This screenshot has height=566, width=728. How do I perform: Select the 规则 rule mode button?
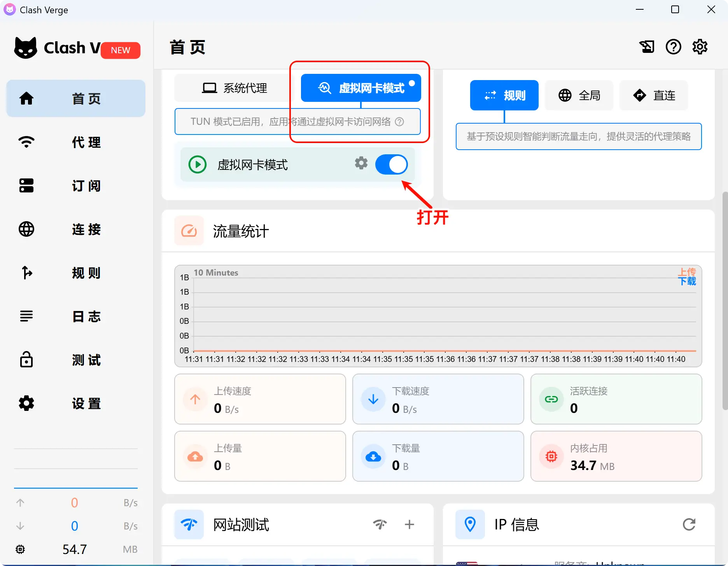point(504,95)
